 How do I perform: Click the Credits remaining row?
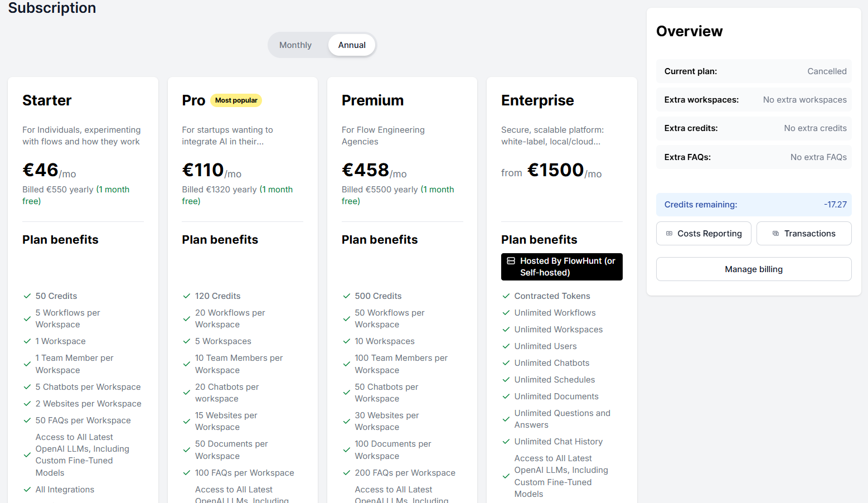(x=754, y=205)
